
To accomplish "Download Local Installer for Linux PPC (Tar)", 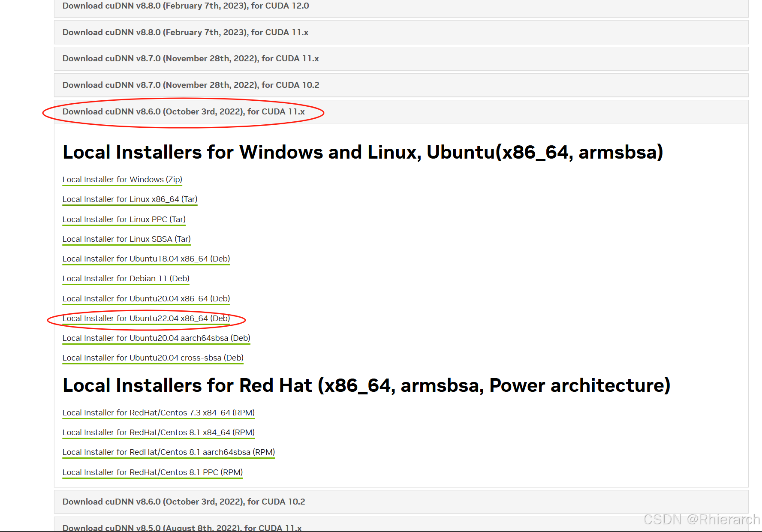I will click(124, 219).
